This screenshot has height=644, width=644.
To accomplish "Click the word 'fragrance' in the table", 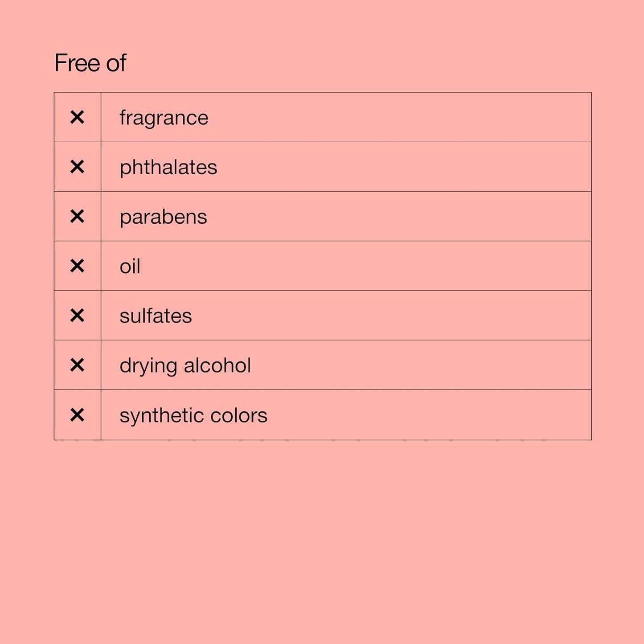I will pyautogui.click(x=164, y=118).
